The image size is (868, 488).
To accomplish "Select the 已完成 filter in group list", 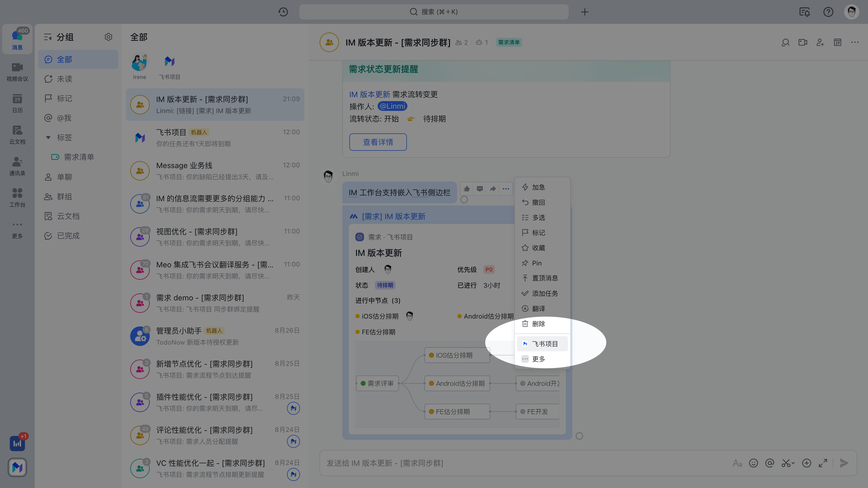I will [78, 235].
